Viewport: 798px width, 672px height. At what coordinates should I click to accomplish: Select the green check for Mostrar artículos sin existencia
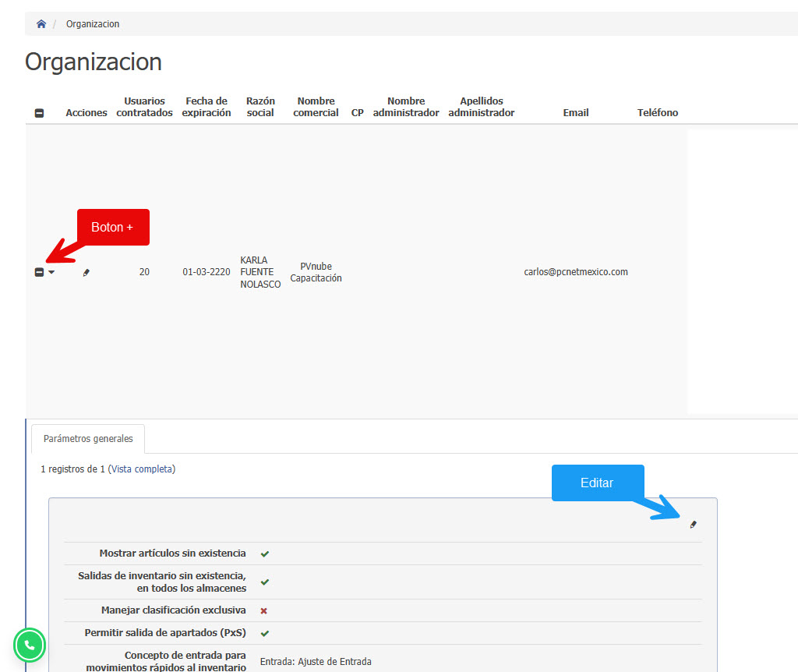(264, 554)
